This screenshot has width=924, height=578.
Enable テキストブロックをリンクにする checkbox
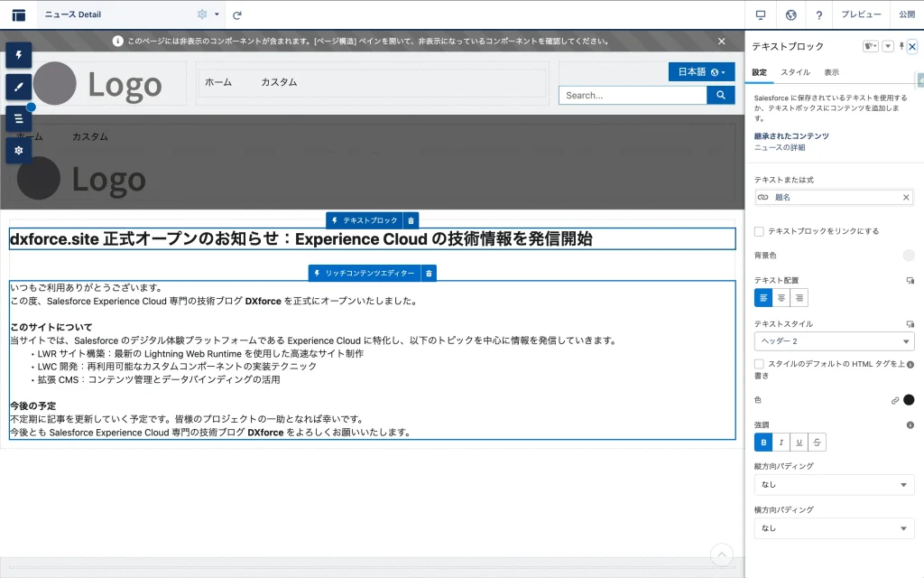coord(759,231)
